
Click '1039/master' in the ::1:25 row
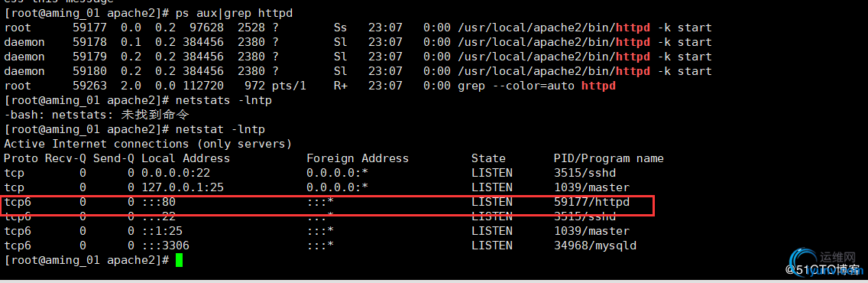[591, 231]
